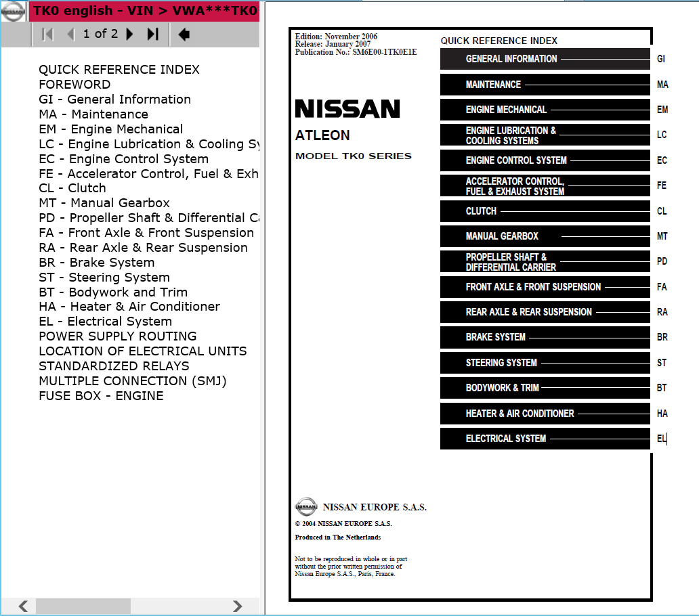Open EC - Engine Control System section
Image resolution: width=699 pixels, height=616 pixels.
coord(123,158)
